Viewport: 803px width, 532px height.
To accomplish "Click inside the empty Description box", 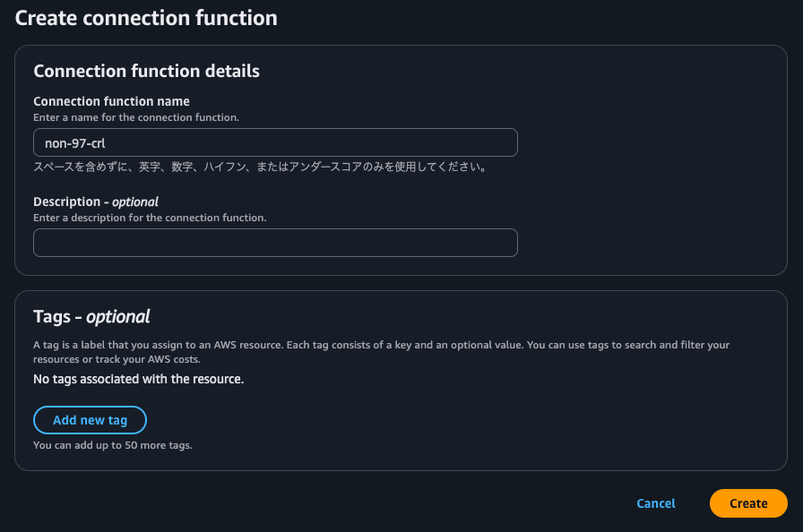I will (x=275, y=243).
